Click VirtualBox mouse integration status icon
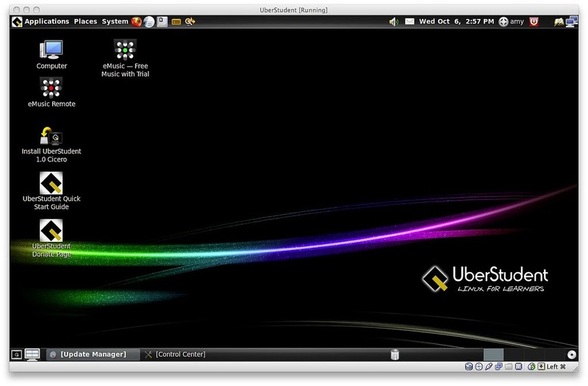Screen dimensions: 588x386 [531, 366]
